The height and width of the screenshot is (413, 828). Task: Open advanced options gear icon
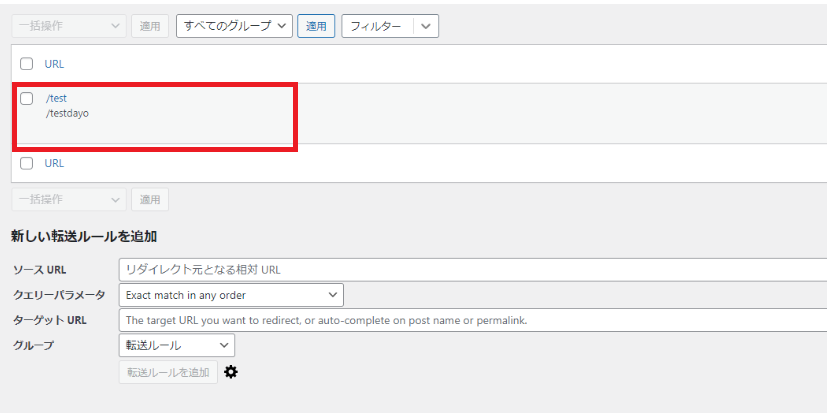click(231, 372)
